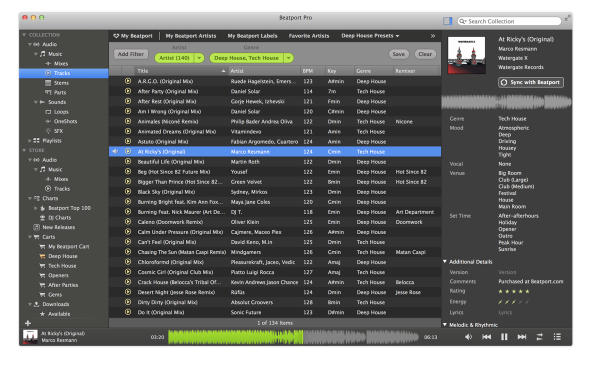
Task: Play preview of Caleno (Doomwork Remix)
Action: 128,222
